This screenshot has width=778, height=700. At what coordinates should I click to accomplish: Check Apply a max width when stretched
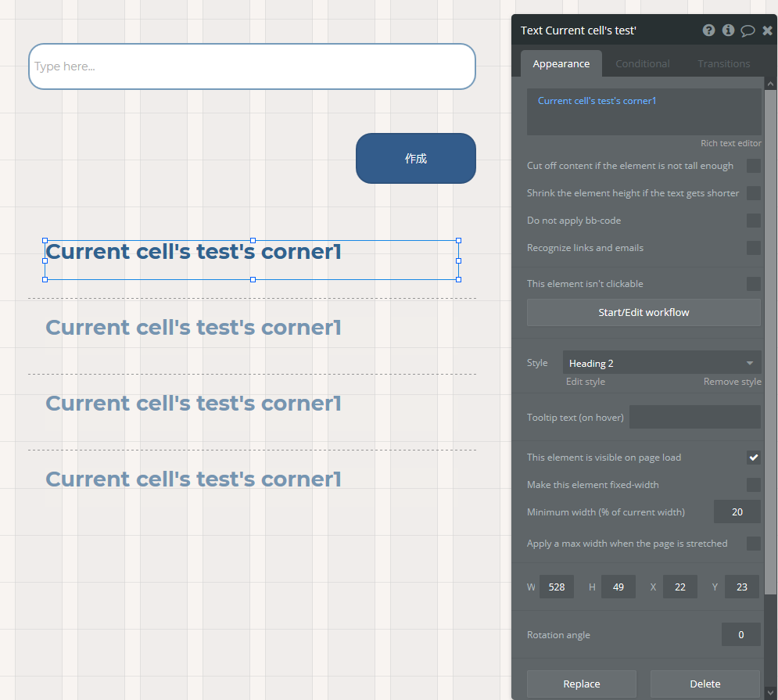[x=753, y=543]
